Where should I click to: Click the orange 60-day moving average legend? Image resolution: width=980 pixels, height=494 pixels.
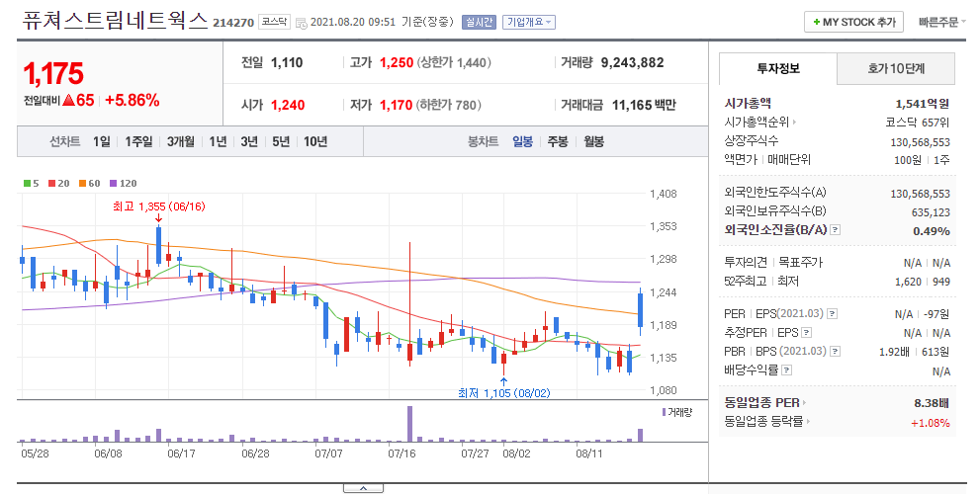[89, 183]
